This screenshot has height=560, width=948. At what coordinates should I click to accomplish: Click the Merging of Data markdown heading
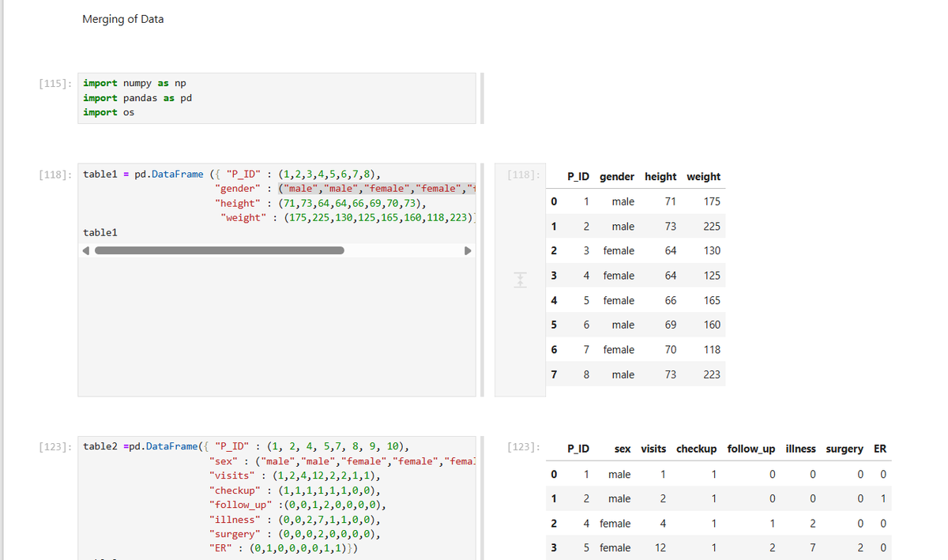coord(123,19)
